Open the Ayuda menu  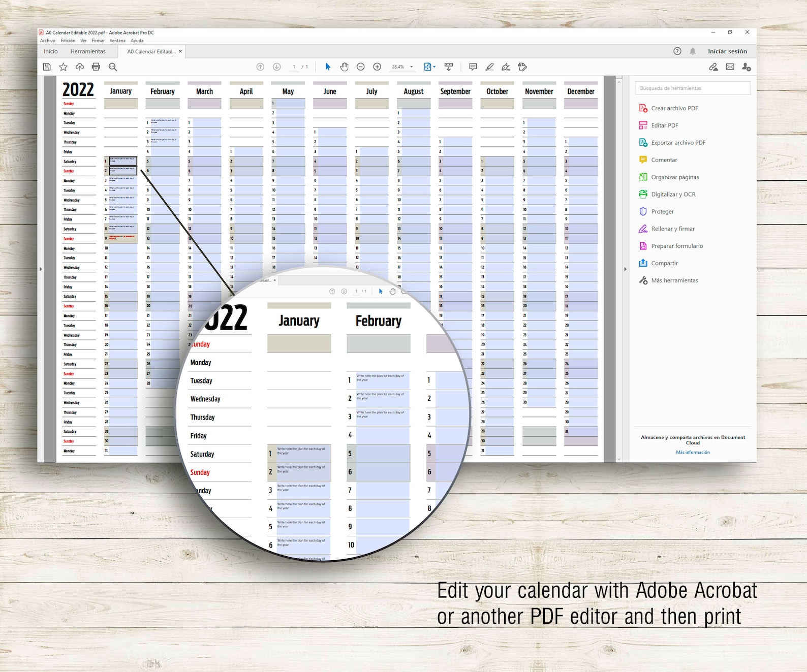(137, 41)
